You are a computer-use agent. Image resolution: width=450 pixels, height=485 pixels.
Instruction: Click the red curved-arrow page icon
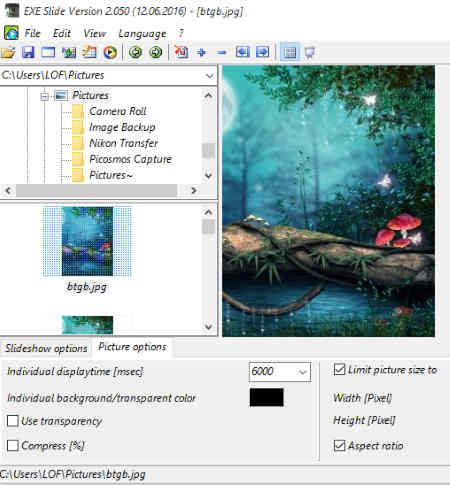pos(181,52)
